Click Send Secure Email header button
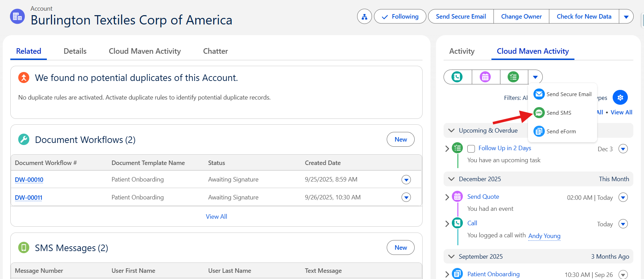 pos(461,17)
